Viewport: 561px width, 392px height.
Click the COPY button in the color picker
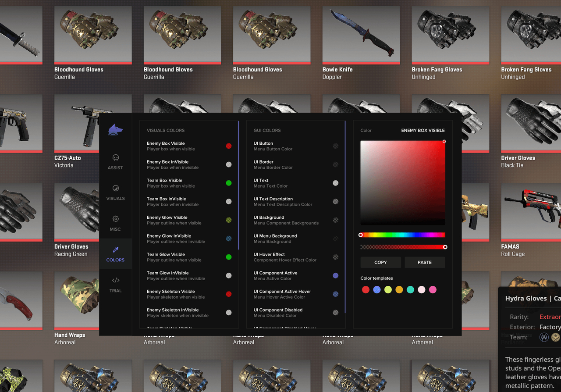[x=380, y=262]
